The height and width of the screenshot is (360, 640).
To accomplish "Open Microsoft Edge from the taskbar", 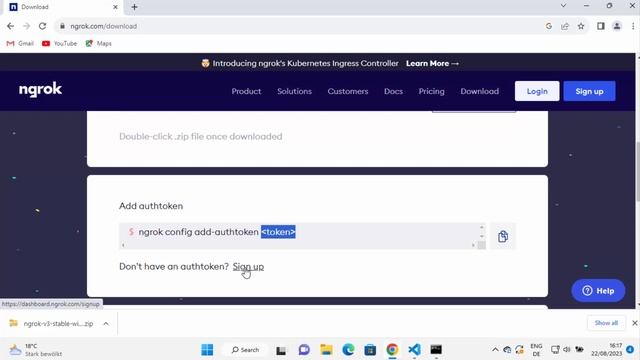I will click(x=348, y=350).
